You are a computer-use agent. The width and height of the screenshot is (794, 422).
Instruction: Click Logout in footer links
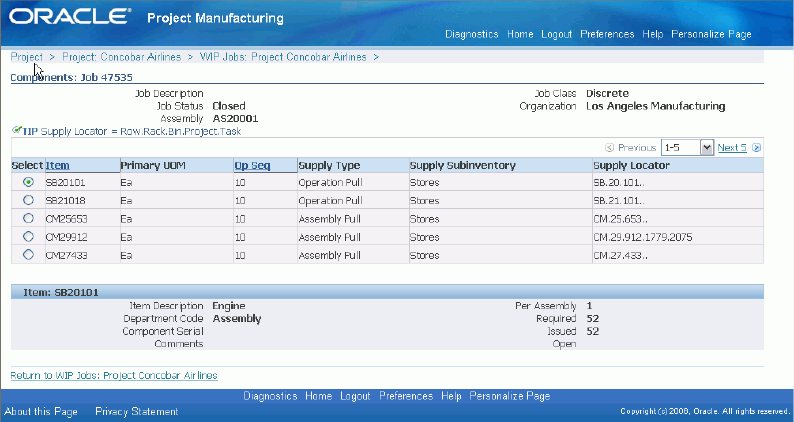(x=355, y=396)
